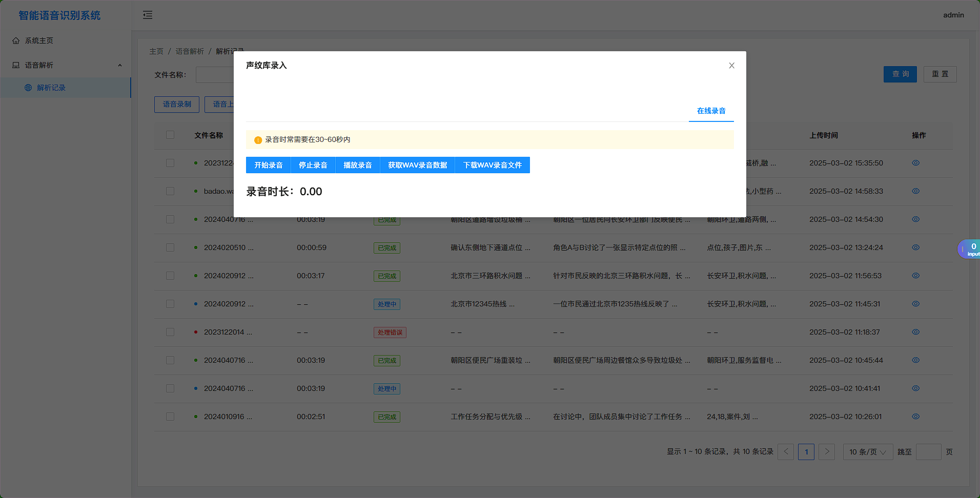Start recording with 开始录音

tap(268, 165)
